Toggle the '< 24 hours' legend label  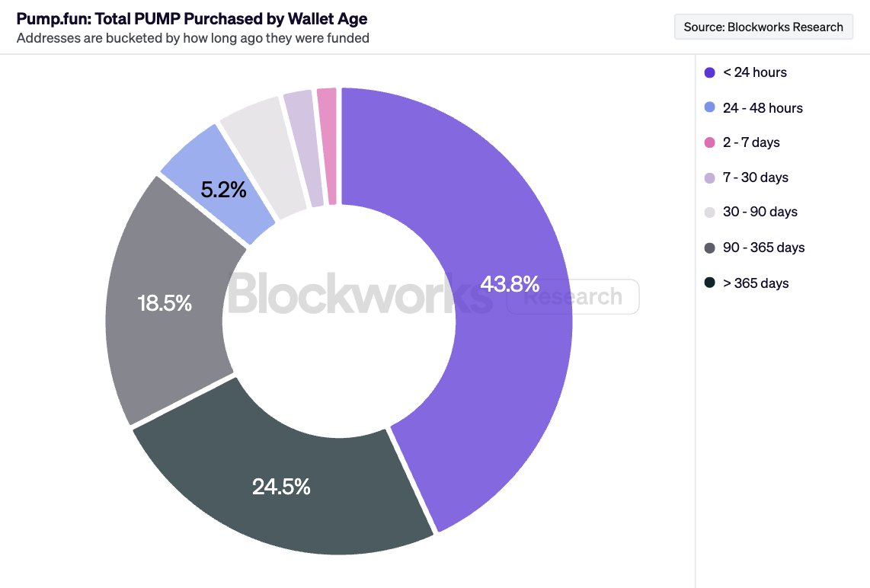[x=754, y=73]
